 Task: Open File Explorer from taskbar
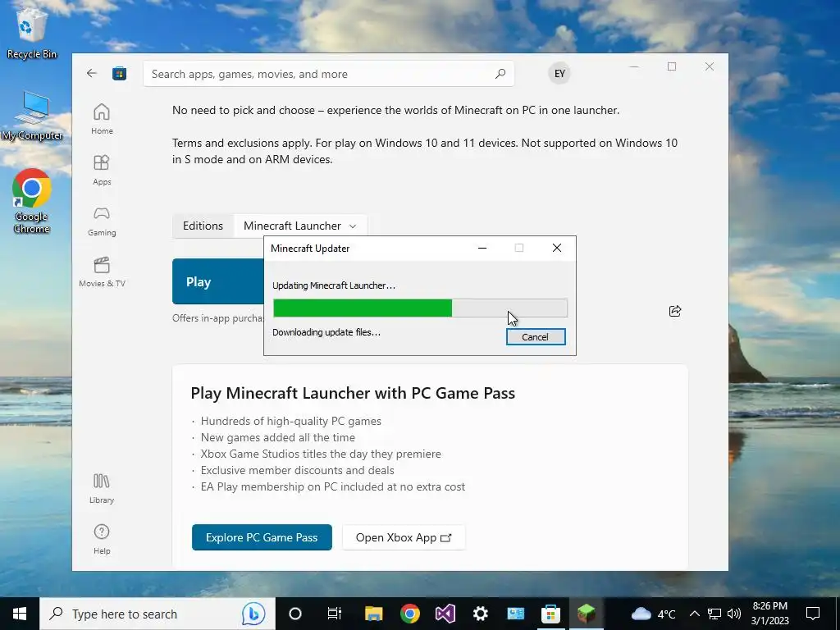pos(373,614)
